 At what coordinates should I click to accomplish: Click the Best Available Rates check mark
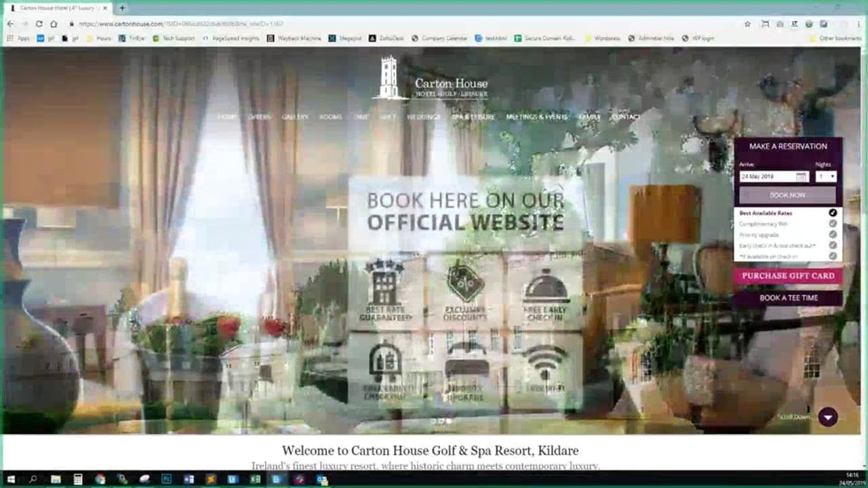tap(833, 213)
